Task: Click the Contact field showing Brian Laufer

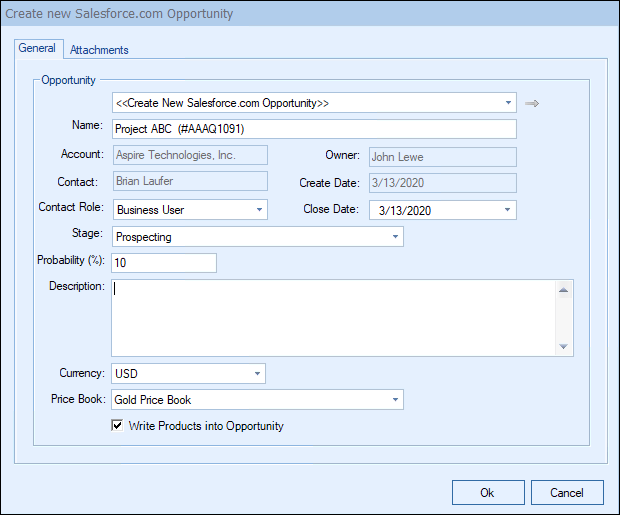Action: (x=189, y=181)
